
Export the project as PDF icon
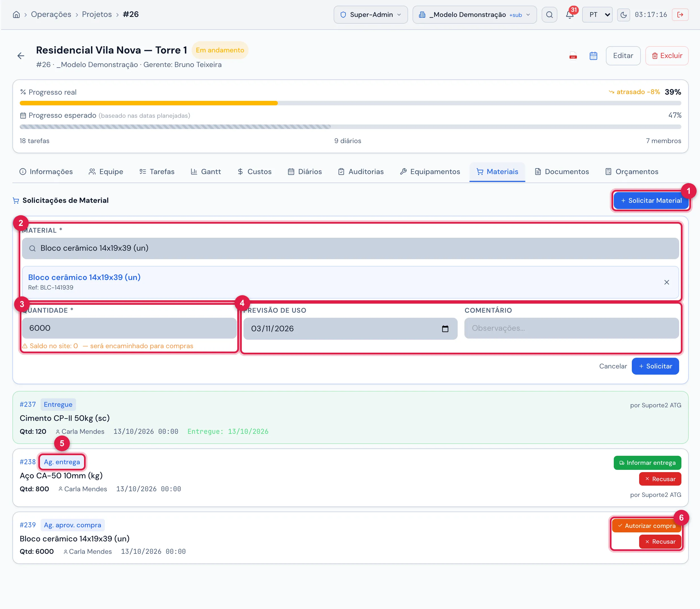[573, 56]
